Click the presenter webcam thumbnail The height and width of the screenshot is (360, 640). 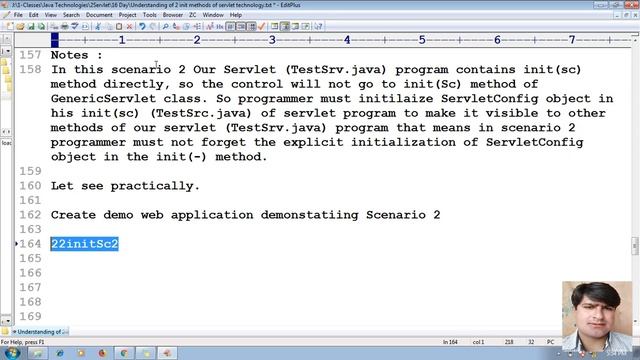tap(597, 317)
